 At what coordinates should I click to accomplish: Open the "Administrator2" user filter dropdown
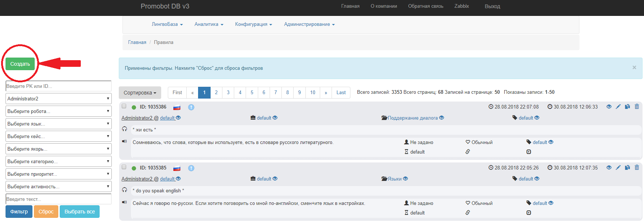pos(59,99)
